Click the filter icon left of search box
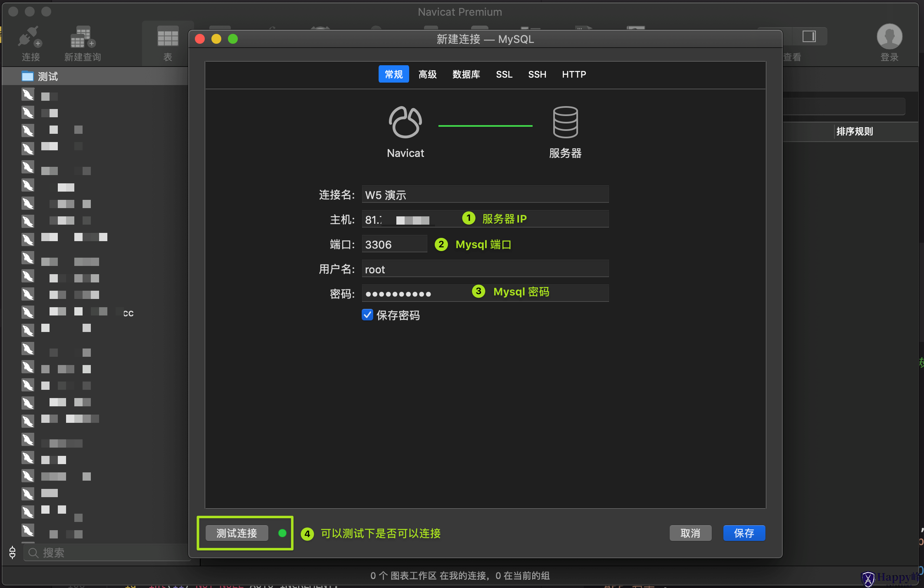Viewport: 924px width, 588px height. point(12,552)
